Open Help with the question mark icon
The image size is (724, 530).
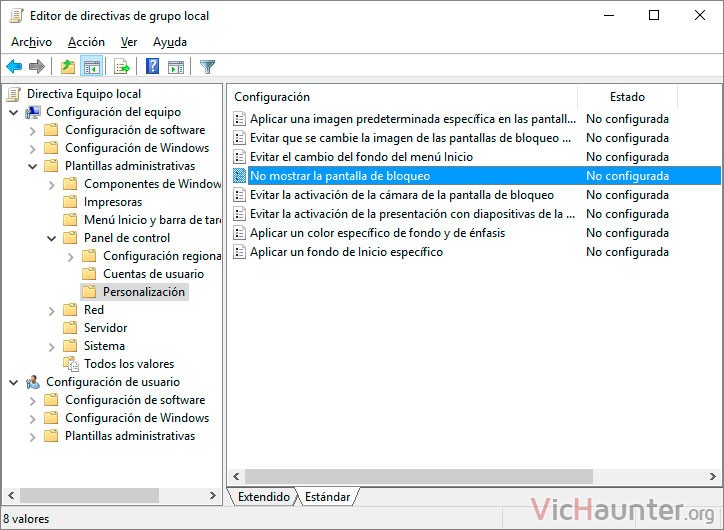point(152,67)
